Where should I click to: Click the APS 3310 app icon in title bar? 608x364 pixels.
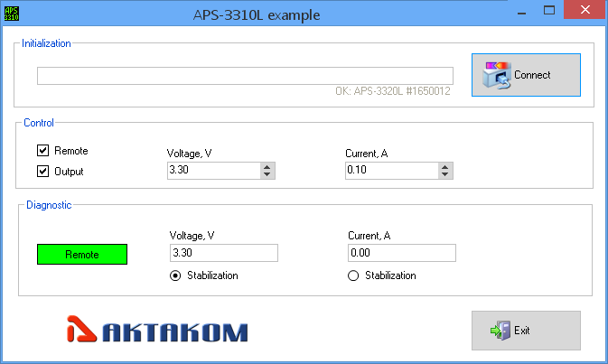pyautogui.click(x=11, y=14)
